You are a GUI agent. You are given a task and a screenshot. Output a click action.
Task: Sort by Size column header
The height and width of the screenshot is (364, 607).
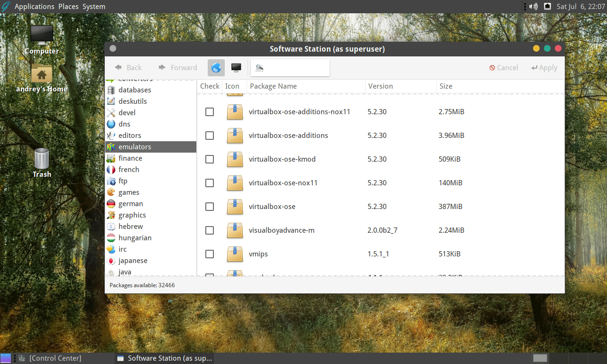446,86
